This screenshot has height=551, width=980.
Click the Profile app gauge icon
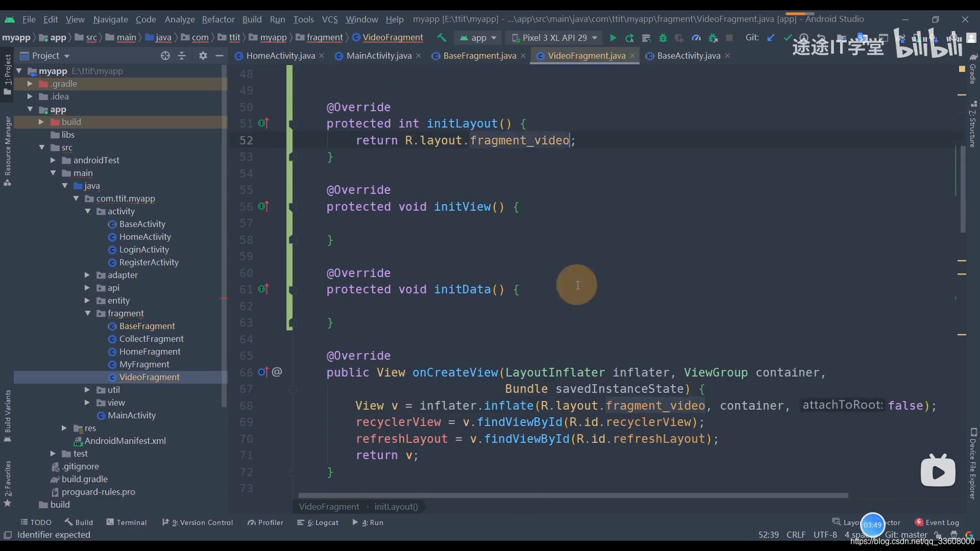[696, 38]
